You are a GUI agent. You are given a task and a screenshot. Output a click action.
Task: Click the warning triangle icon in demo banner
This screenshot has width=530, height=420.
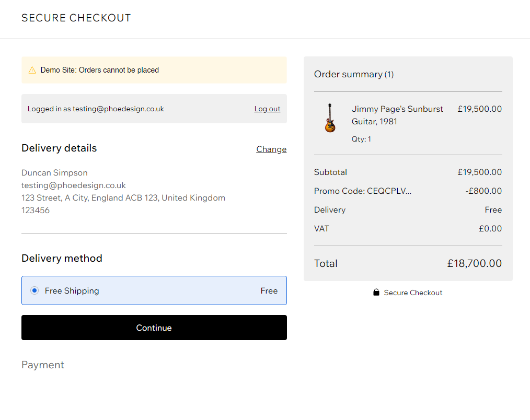[32, 70]
